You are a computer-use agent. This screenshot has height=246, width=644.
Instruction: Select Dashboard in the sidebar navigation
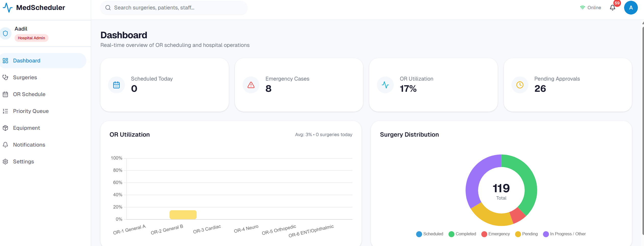[27, 60]
